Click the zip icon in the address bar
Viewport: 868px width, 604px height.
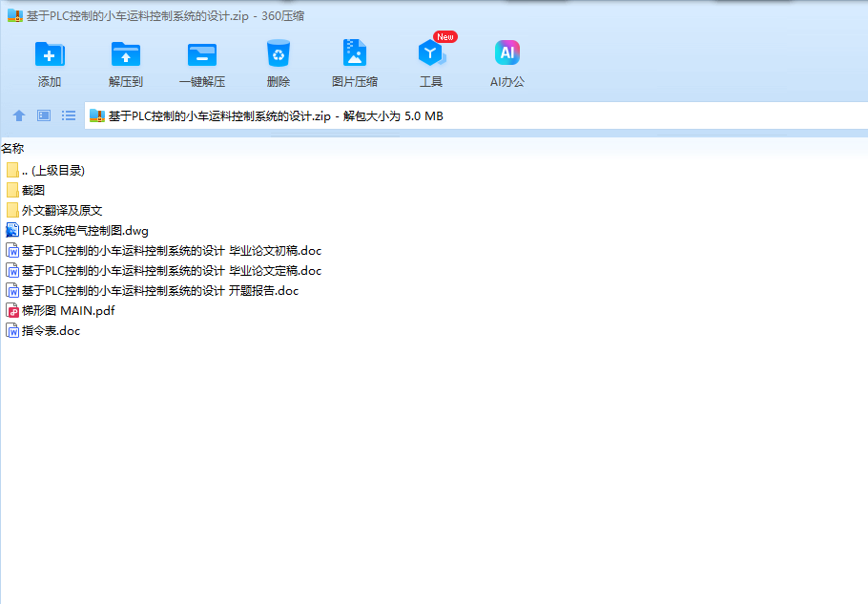coord(97,115)
